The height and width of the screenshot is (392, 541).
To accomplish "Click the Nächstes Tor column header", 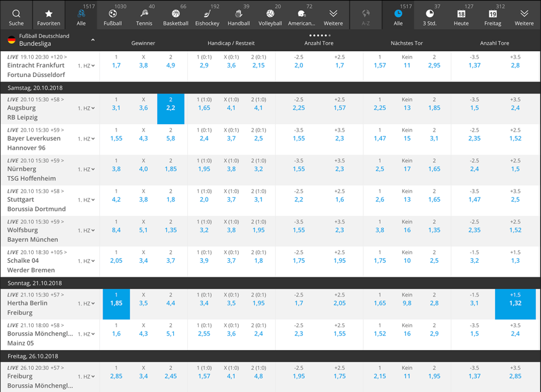I will coord(407,43).
